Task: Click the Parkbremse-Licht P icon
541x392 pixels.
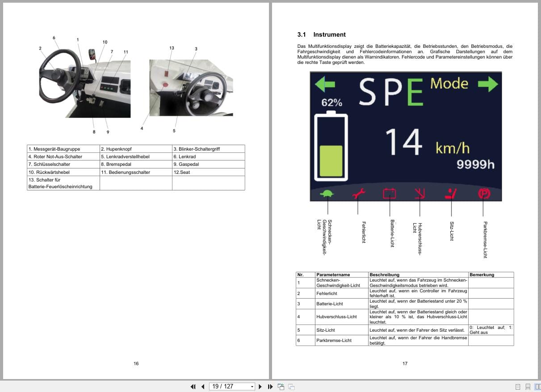Action: click(x=484, y=193)
